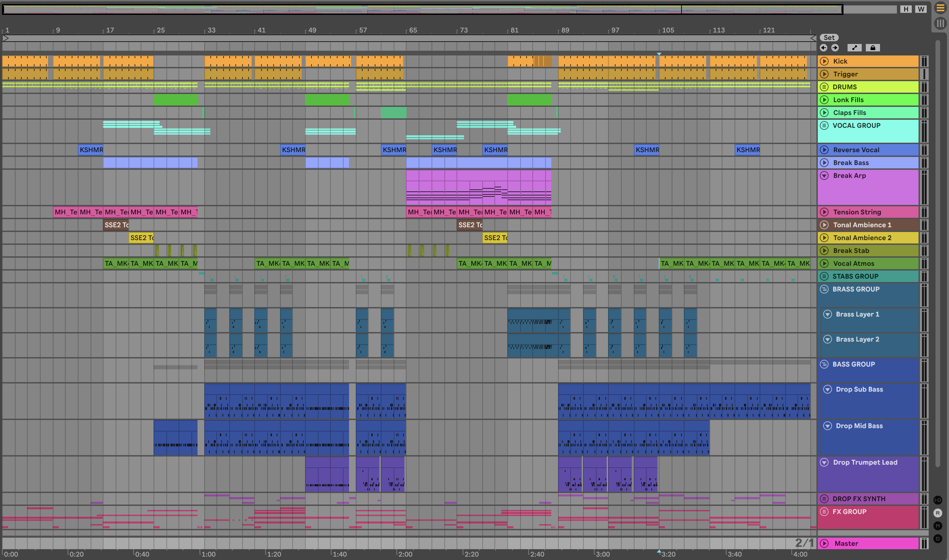Jump to previous locator with the left arrow
The height and width of the screenshot is (560, 949).
pyautogui.click(x=823, y=48)
